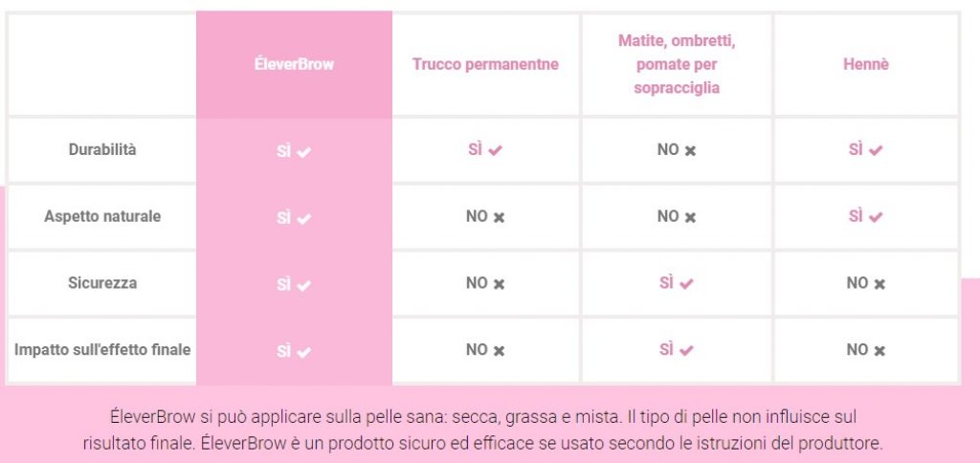Click the X icon for Trucco permanentne Aspetto naturale
This screenshot has height=463, width=980.
(499, 218)
